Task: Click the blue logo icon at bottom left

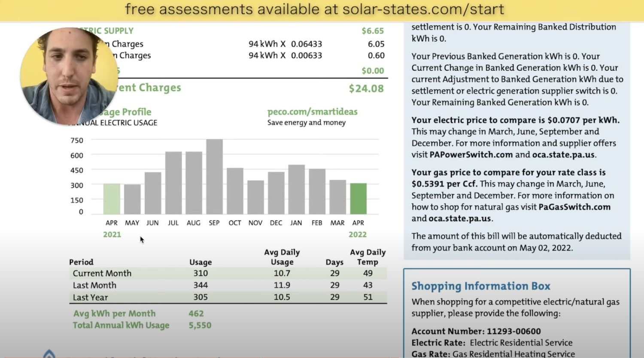Action: tap(49, 354)
